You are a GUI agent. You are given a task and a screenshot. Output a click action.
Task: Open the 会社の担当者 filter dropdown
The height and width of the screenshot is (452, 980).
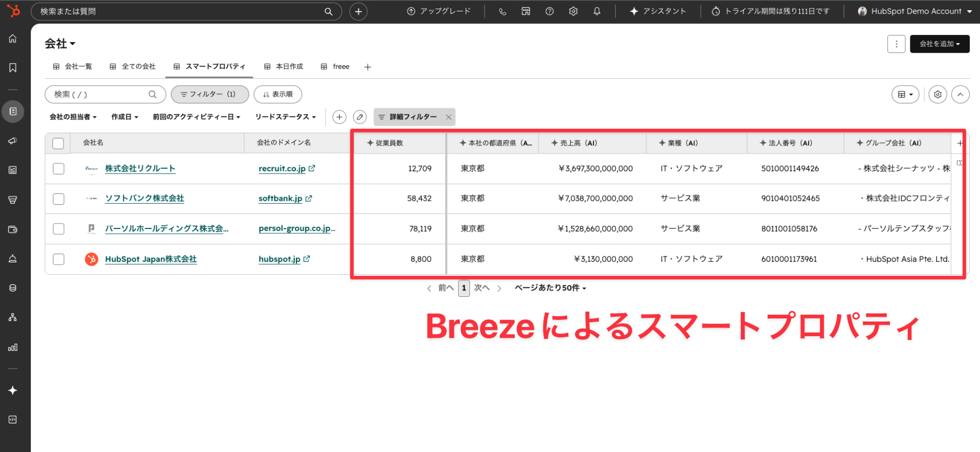(x=73, y=117)
